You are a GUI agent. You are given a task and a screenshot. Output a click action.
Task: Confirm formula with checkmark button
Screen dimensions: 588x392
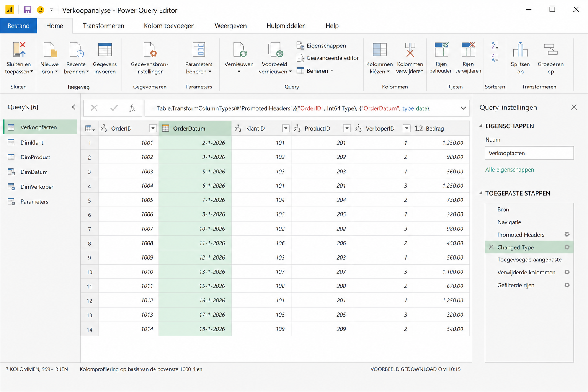click(x=114, y=108)
